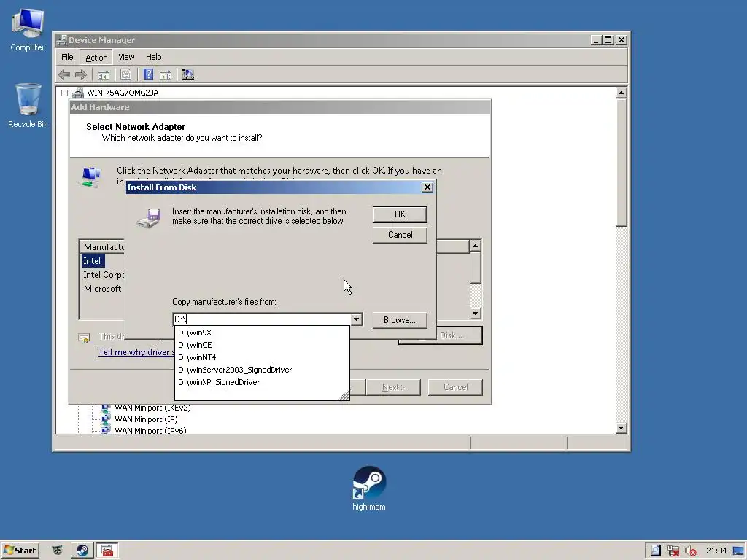Click Device Manager scroll up arrow

tap(621, 93)
